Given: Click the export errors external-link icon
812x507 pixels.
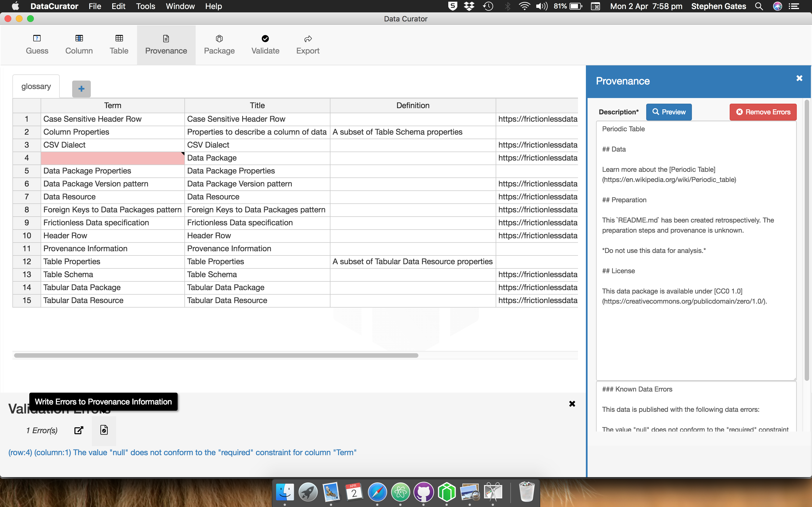Looking at the screenshot, I should tap(78, 430).
